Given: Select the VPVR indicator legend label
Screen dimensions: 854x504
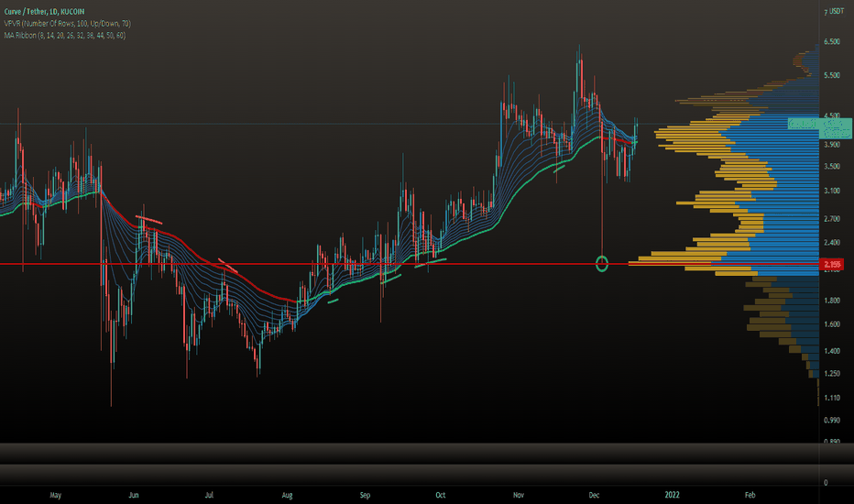Looking at the screenshot, I should point(68,24).
